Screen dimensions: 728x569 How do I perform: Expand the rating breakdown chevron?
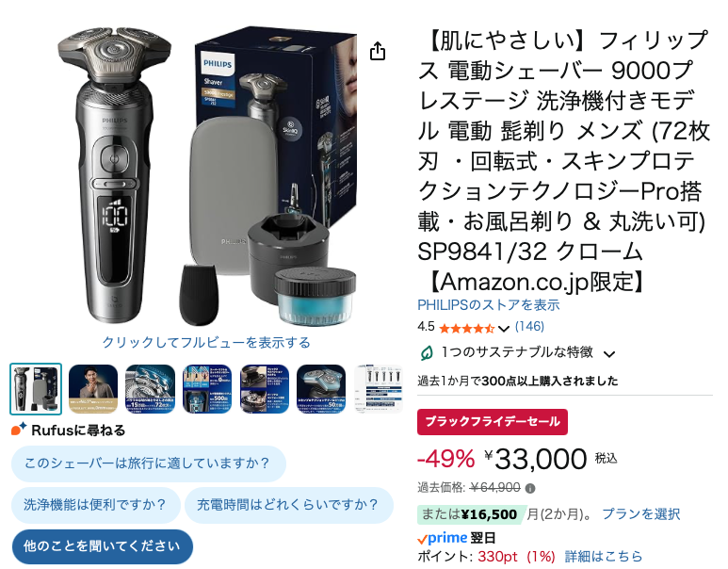pyautogui.click(x=504, y=330)
